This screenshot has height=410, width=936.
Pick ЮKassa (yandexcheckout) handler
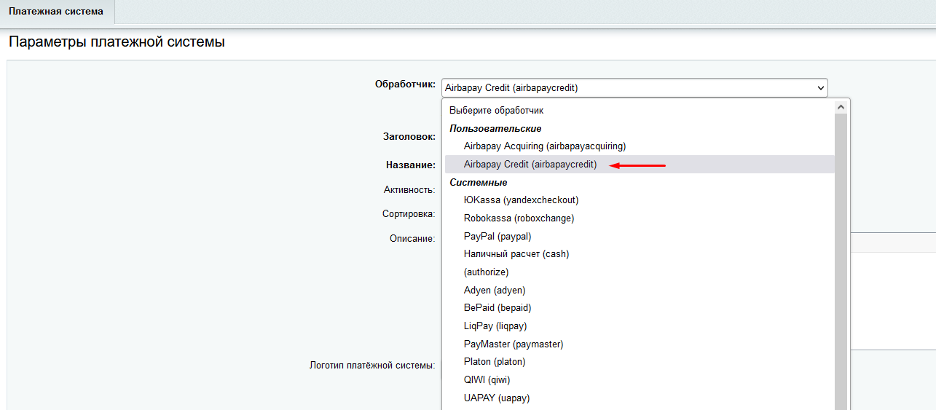[x=639, y=199]
